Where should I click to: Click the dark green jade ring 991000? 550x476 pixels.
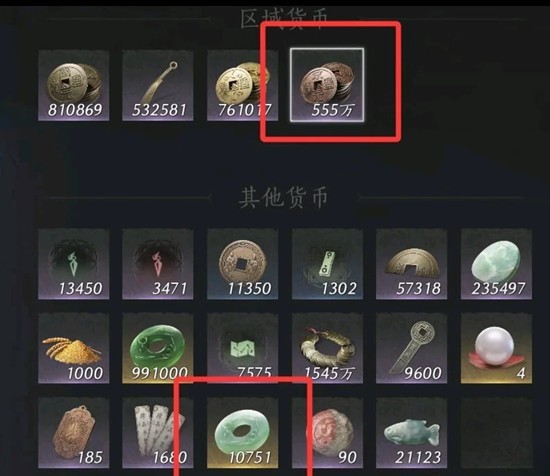(x=158, y=348)
